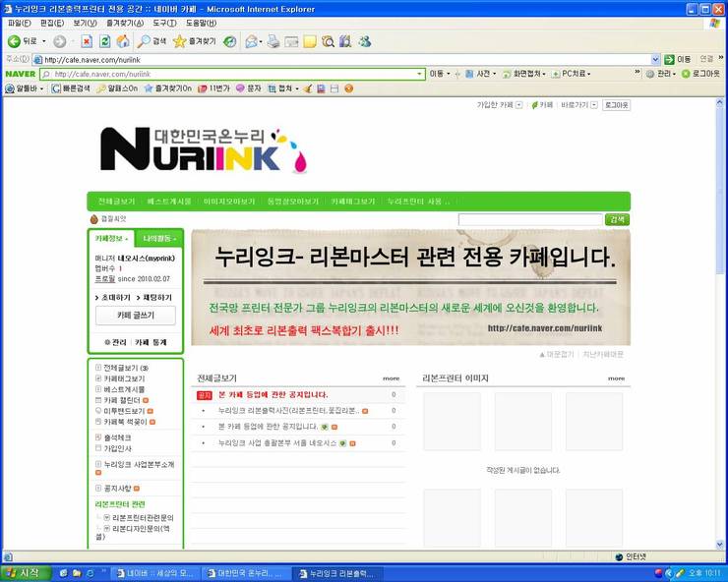The image size is (728, 582).
Task: Click the NAVER logo in the toolbar
Action: point(20,74)
